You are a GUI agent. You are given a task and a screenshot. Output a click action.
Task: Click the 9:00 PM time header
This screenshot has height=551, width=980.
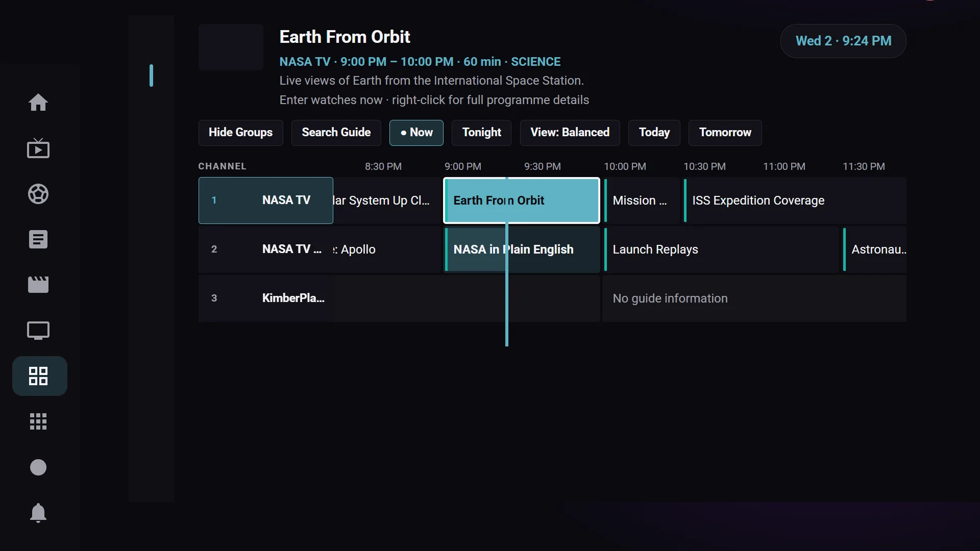[x=462, y=166]
